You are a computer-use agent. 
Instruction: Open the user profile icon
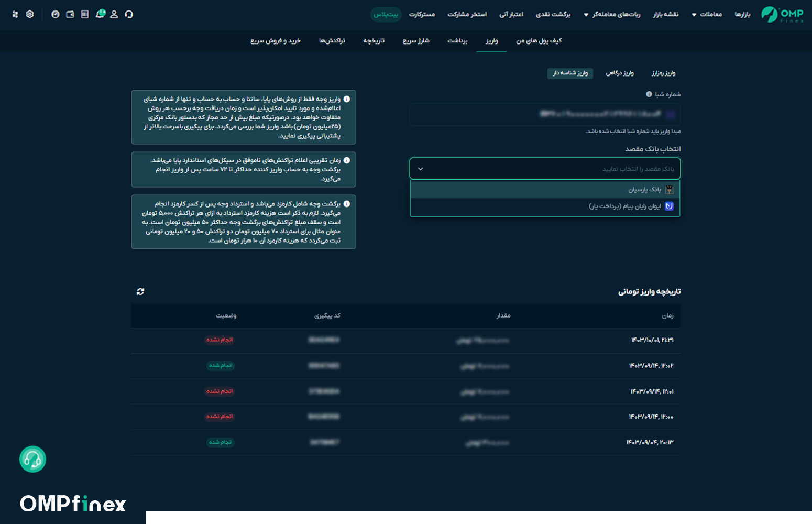(x=114, y=14)
